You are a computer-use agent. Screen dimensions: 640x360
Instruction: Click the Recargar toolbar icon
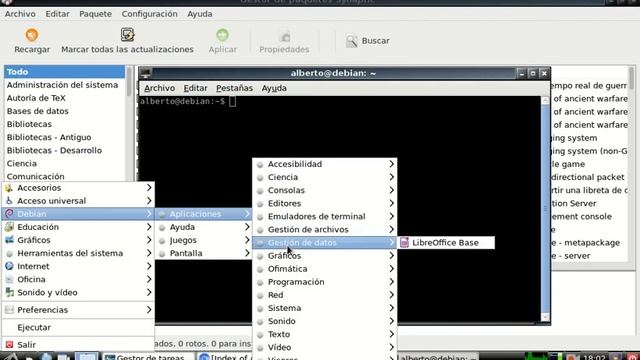[x=32, y=35]
